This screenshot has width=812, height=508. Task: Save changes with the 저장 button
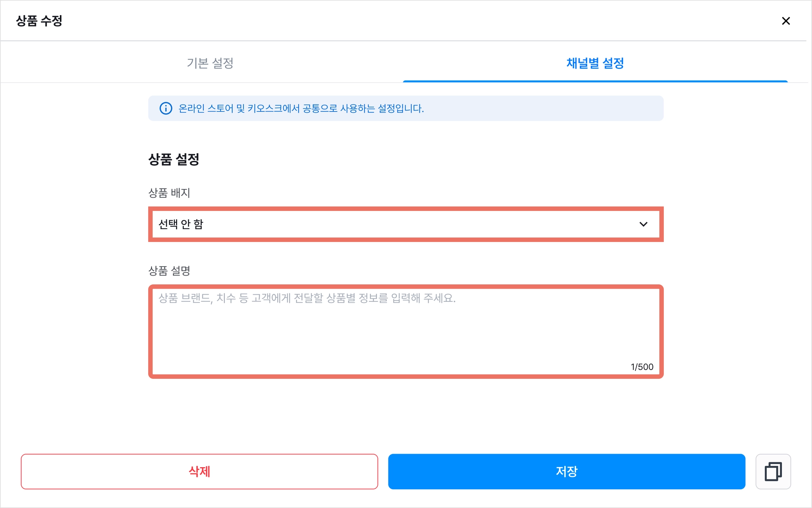(567, 472)
